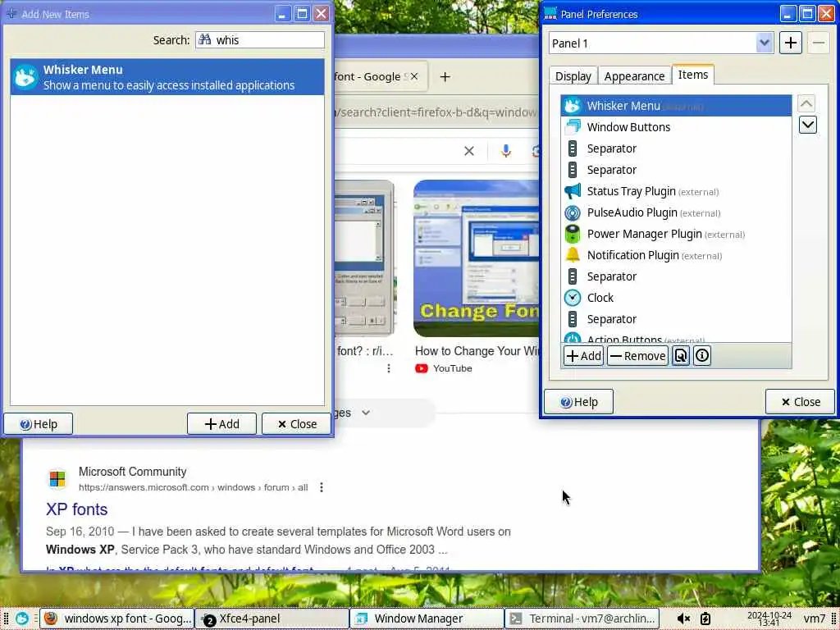Click the clock date in panel

[769, 619]
